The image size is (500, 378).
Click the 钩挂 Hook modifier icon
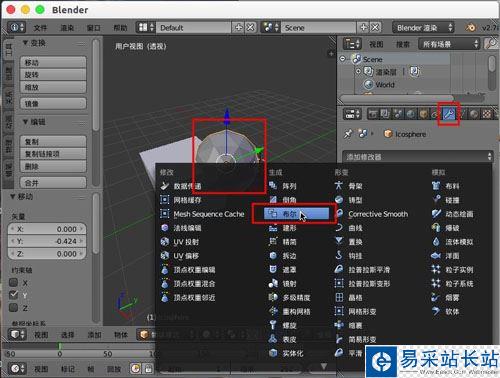[339, 256]
